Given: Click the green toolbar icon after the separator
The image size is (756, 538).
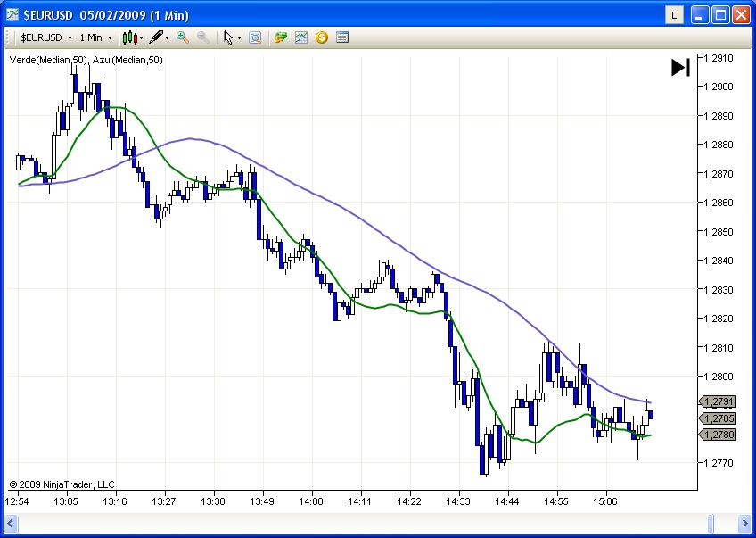Looking at the screenshot, I should 281,37.
